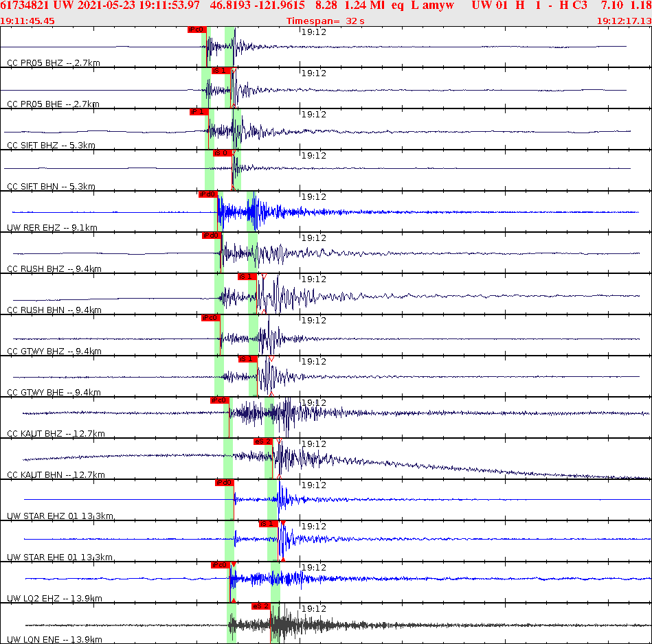The image size is (652, 644).
Task: Select the iS 1 pick flag on PR05 BHE
Action: 224,71
